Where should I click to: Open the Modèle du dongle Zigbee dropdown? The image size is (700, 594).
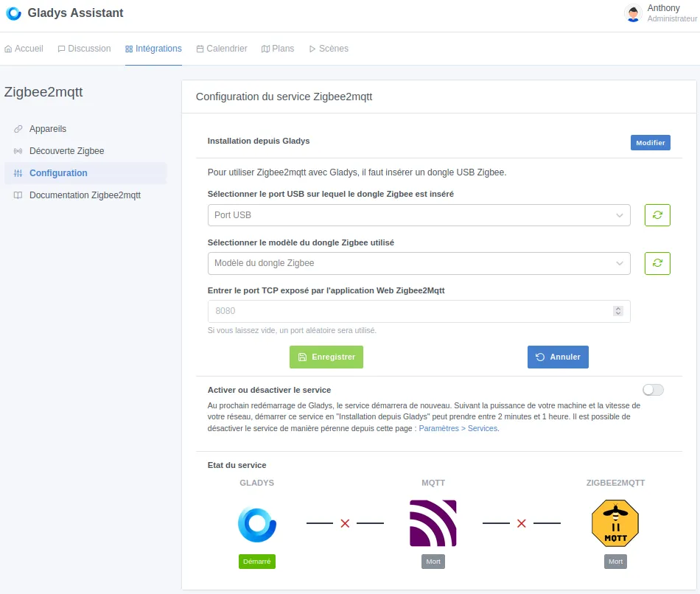[x=419, y=263]
